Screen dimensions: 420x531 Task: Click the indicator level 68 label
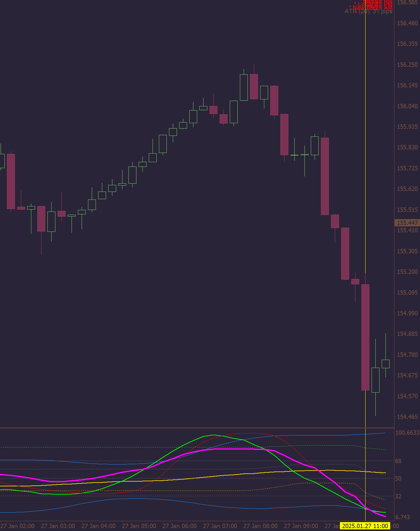[x=398, y=461]
